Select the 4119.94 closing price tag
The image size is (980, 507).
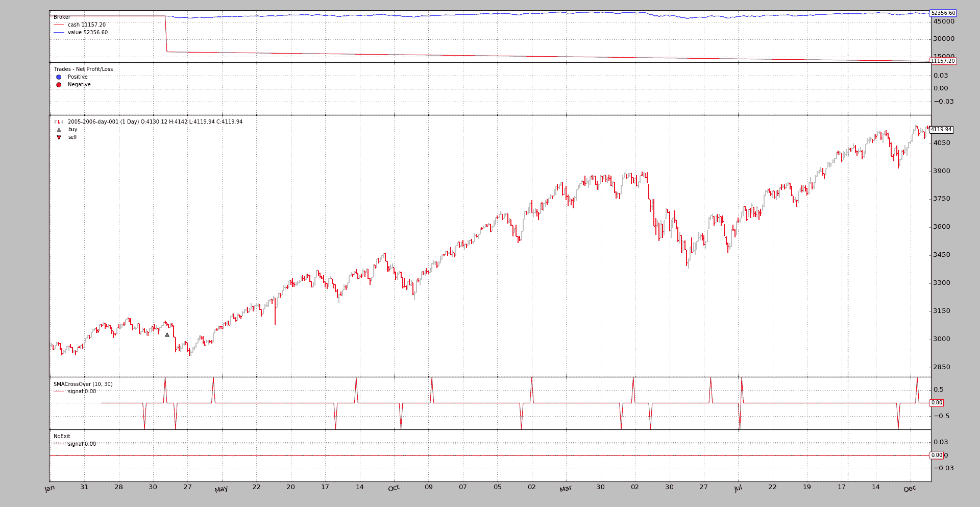941,130
